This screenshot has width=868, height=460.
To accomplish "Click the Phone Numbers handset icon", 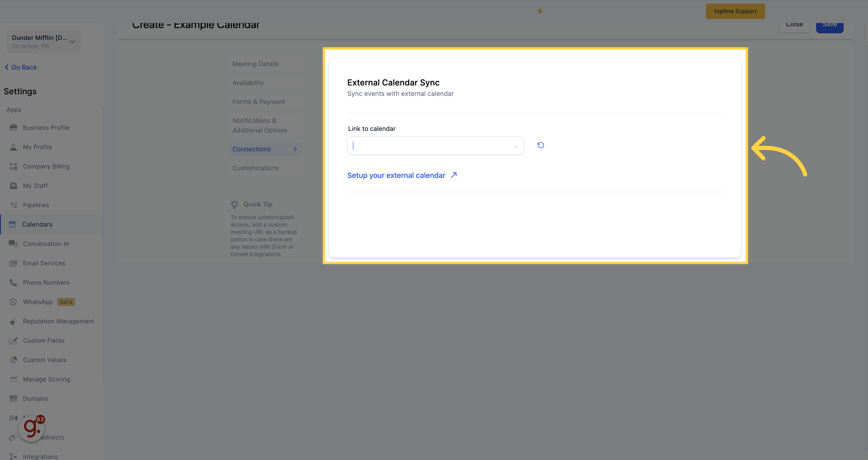I will 13,282.
